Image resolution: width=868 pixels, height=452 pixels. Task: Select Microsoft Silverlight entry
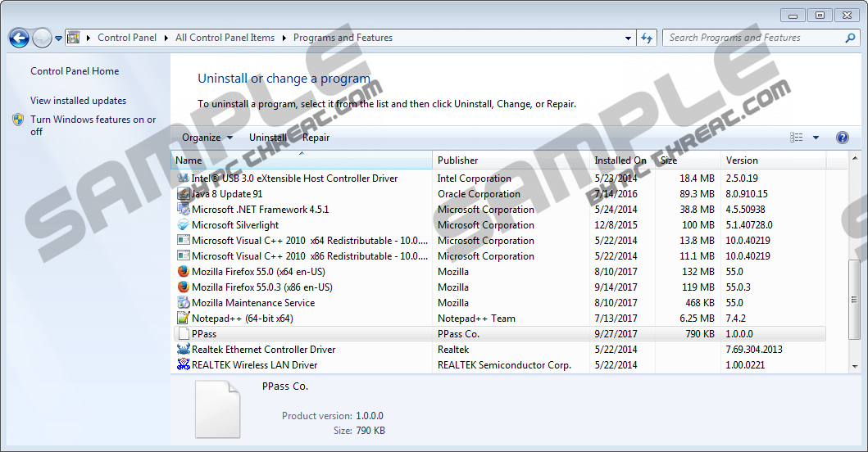[x=235, y=225]
